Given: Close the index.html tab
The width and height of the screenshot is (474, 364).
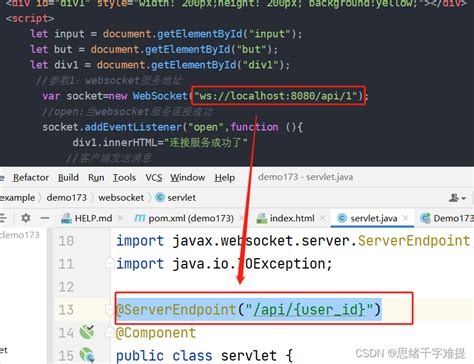Looking at the screenshot, I should pos(322,218).
